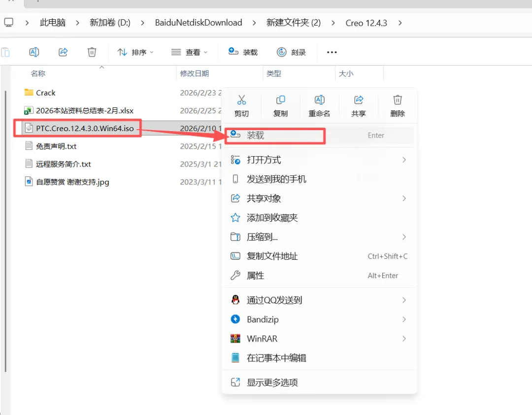Click the Bandizip blue icon
The height and width of the screenshot is (415, 532).
coord(235,319)
